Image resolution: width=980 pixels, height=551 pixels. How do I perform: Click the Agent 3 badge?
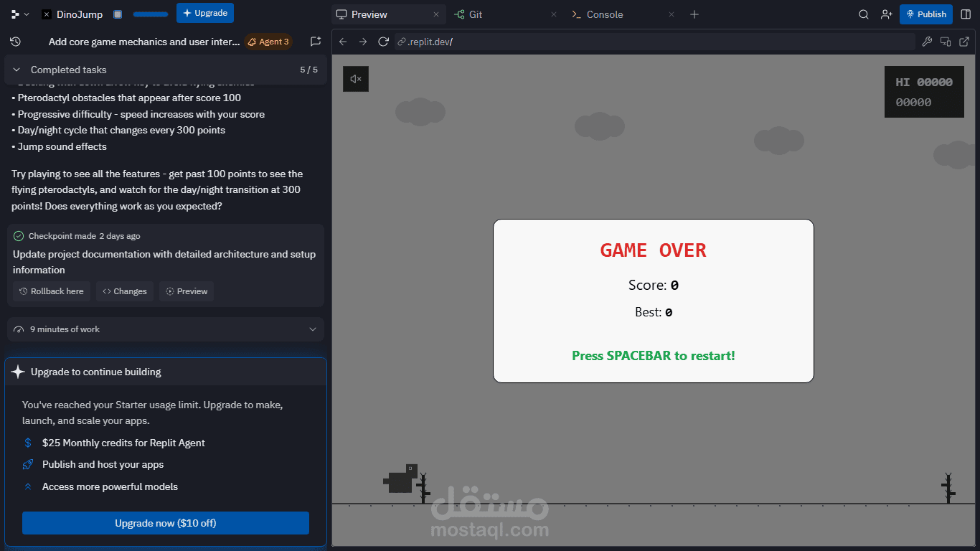[x=268, y=42]
